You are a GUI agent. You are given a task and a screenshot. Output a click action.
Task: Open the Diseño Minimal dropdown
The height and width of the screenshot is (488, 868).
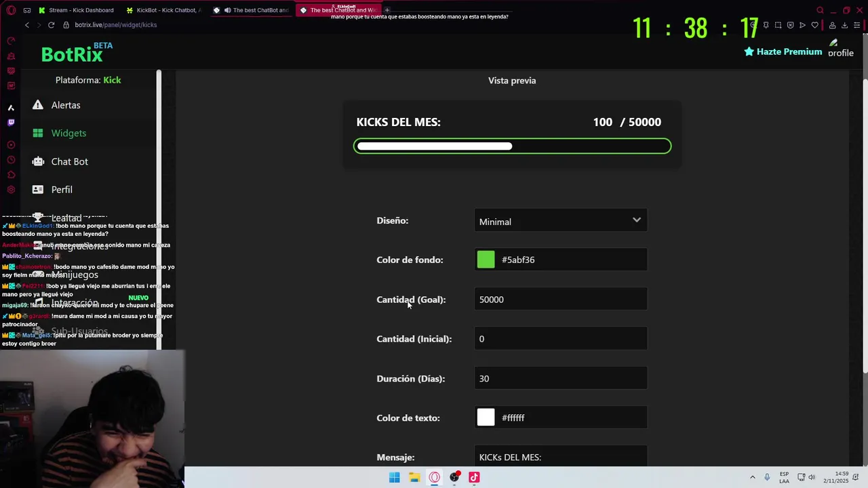tap(561, 221)
